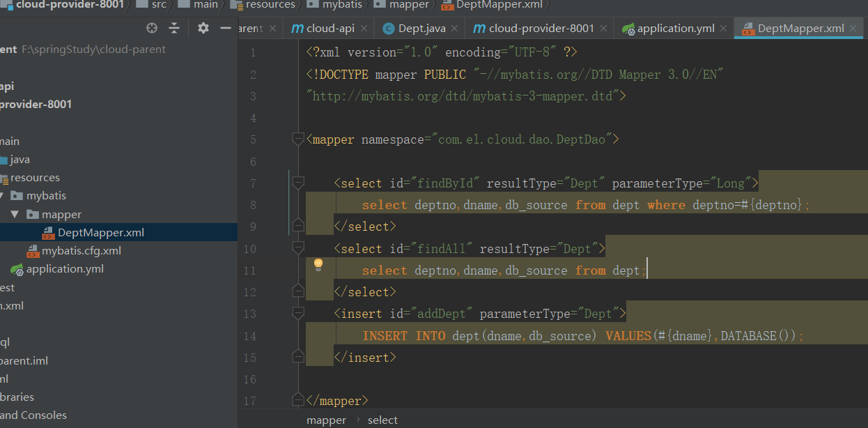Collapse the mybatis folder in project tree
868x428 pixels.
(x=3, y=196)
